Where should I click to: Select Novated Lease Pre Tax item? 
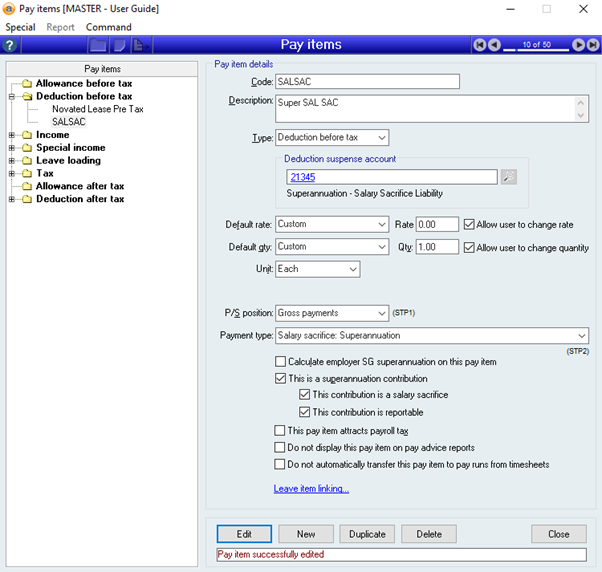(97, 109)
